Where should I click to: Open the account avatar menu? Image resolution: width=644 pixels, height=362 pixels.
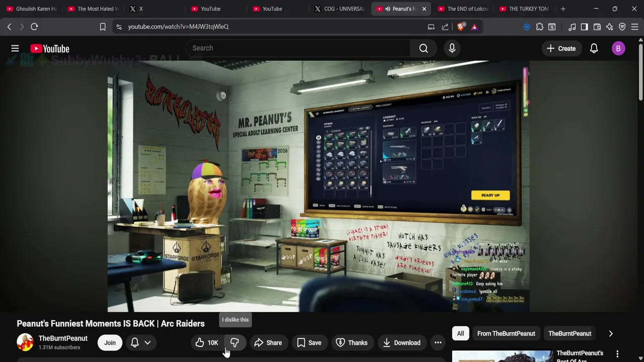[x=618, y=48]
